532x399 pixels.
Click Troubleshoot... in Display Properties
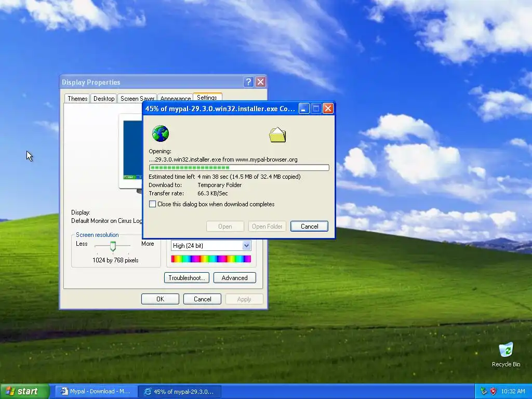[187, 278]
